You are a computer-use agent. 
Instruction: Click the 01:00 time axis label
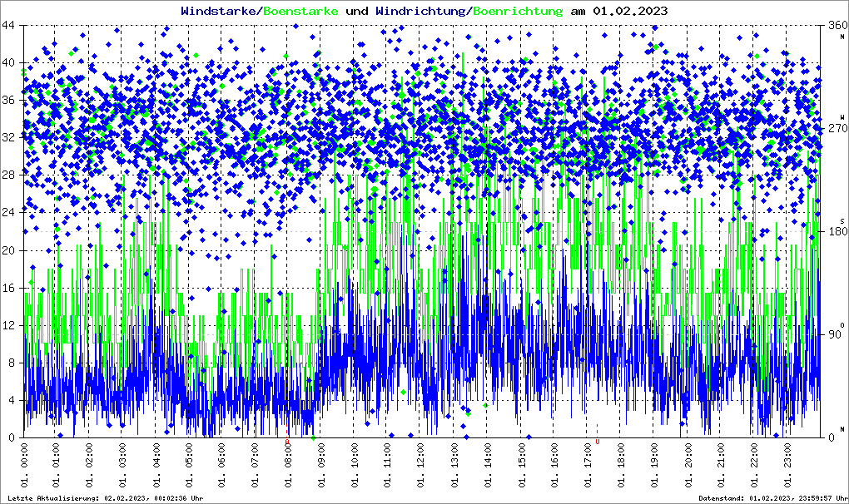tap(57, 465)
